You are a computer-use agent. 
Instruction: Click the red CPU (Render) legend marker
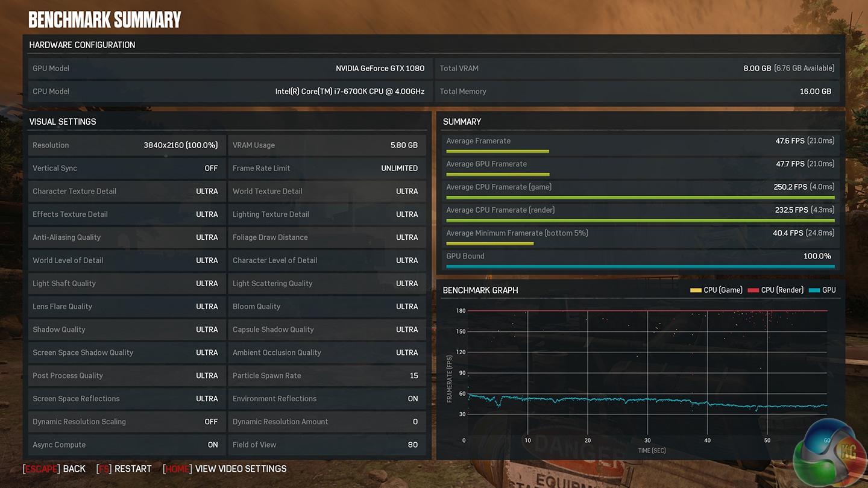pos(753,290)
